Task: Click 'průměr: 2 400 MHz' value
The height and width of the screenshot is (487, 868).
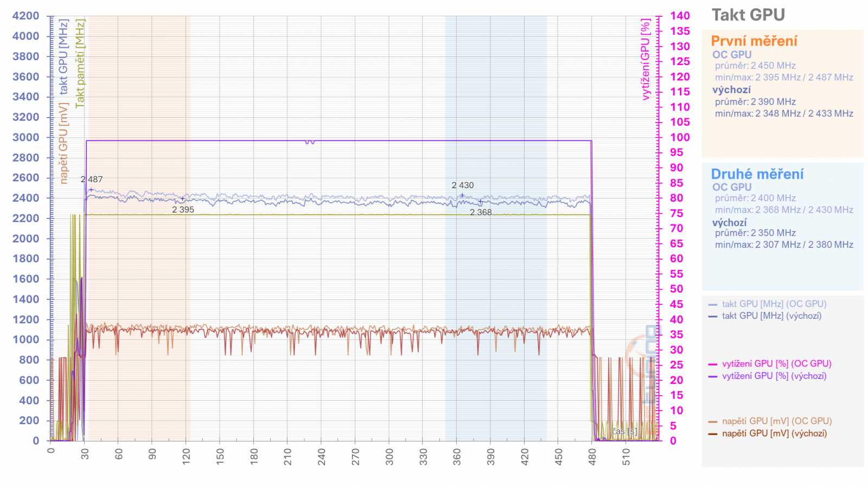Action: click(755, 198)
